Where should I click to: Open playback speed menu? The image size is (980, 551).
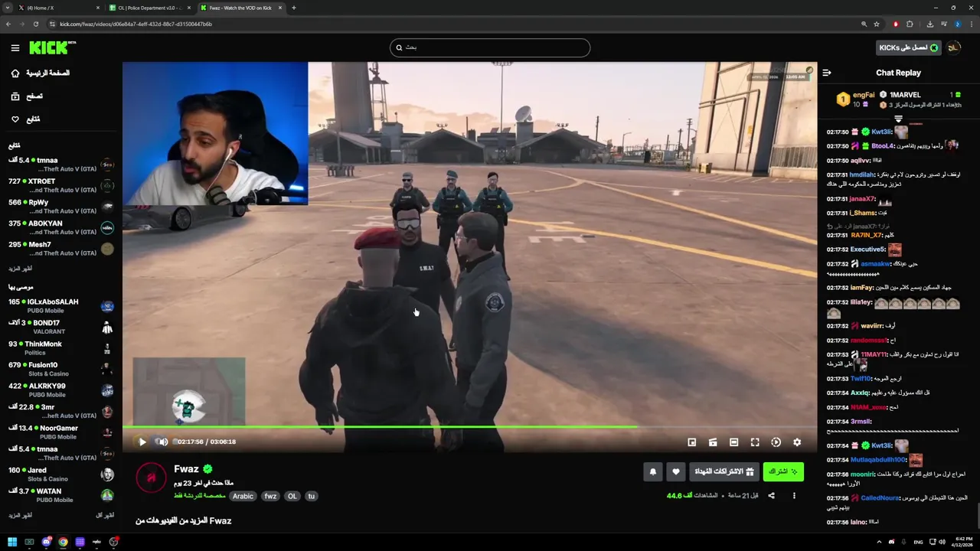point(776,442)
